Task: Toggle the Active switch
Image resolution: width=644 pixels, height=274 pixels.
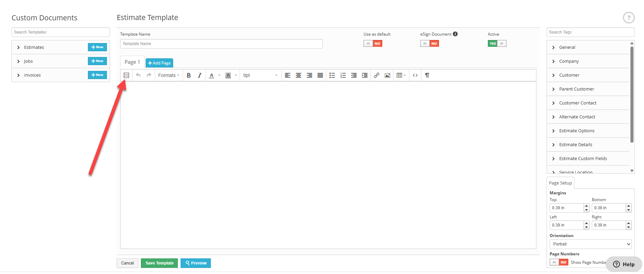Action: (497, 43)
